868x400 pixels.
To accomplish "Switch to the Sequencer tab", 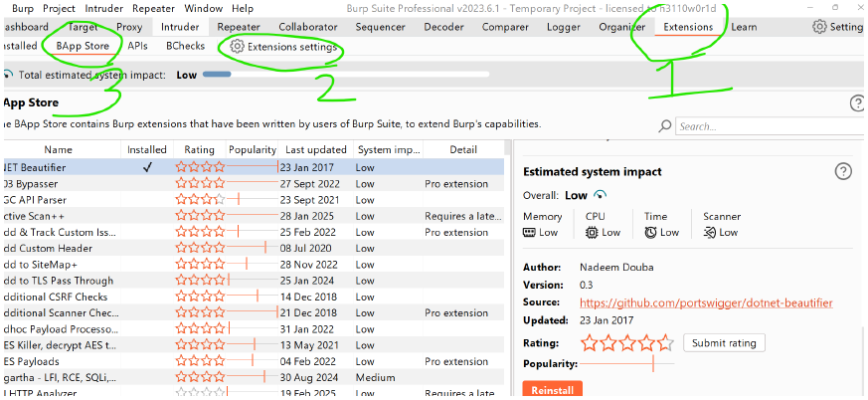I will (x=380, y=27).
